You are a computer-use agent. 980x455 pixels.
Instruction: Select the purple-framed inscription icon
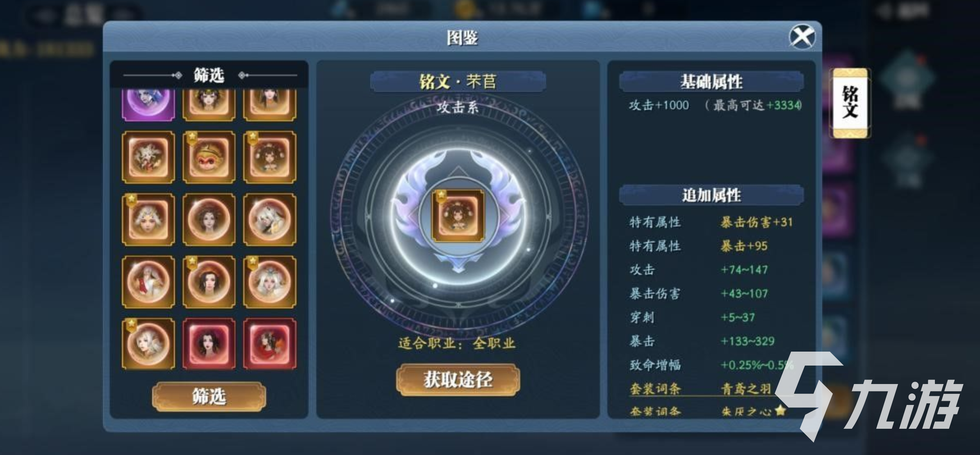coord(148,105)
